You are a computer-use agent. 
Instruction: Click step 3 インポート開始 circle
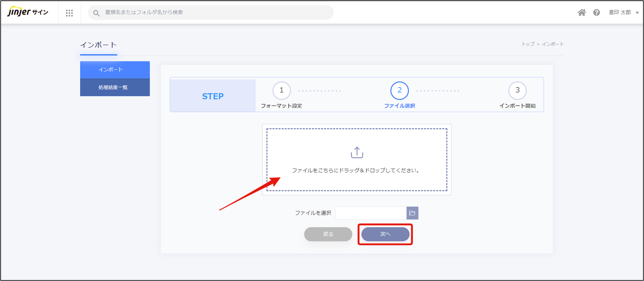(x=517, y=91)
